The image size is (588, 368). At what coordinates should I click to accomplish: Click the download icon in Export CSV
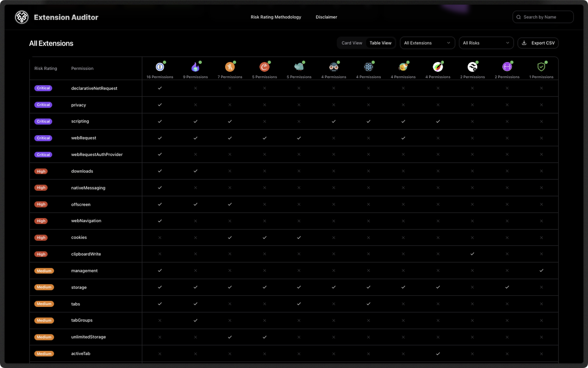coord(524,43)
